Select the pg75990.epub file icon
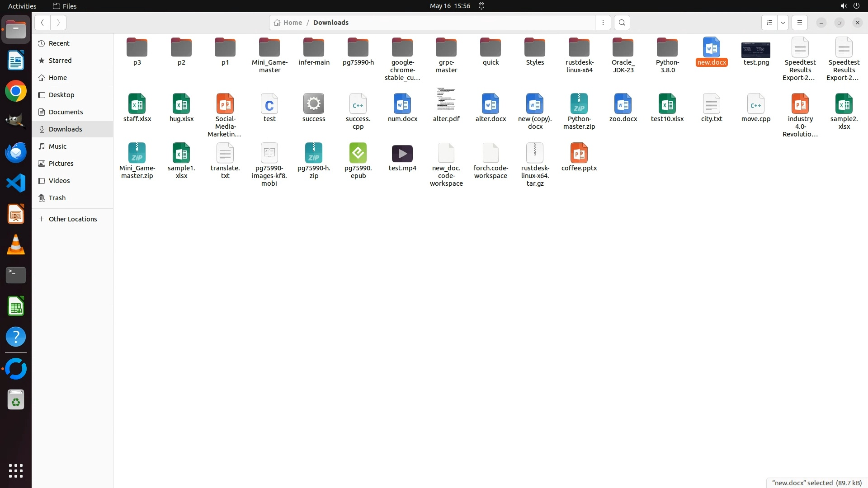This screenshot has height=488, width=868. [358, 154]
